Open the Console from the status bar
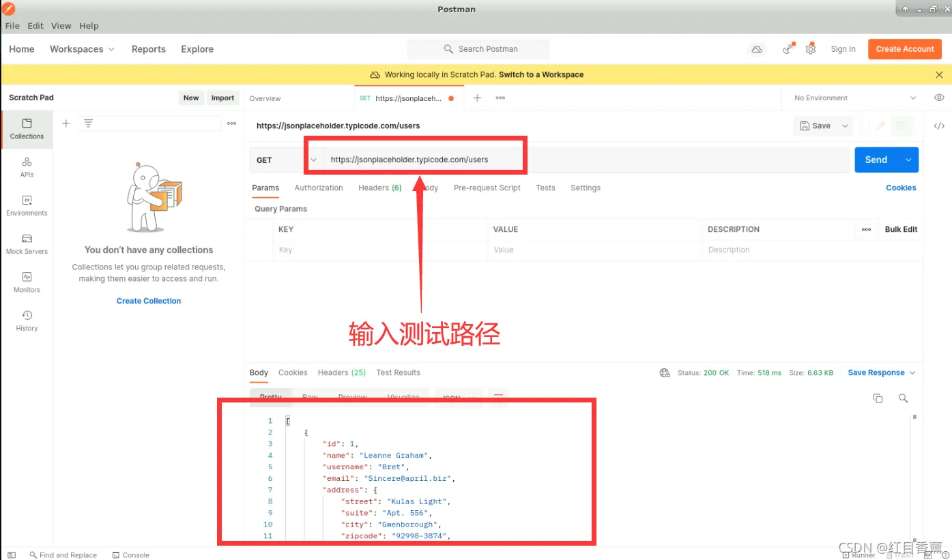952x560 pixels. point(131,555)
